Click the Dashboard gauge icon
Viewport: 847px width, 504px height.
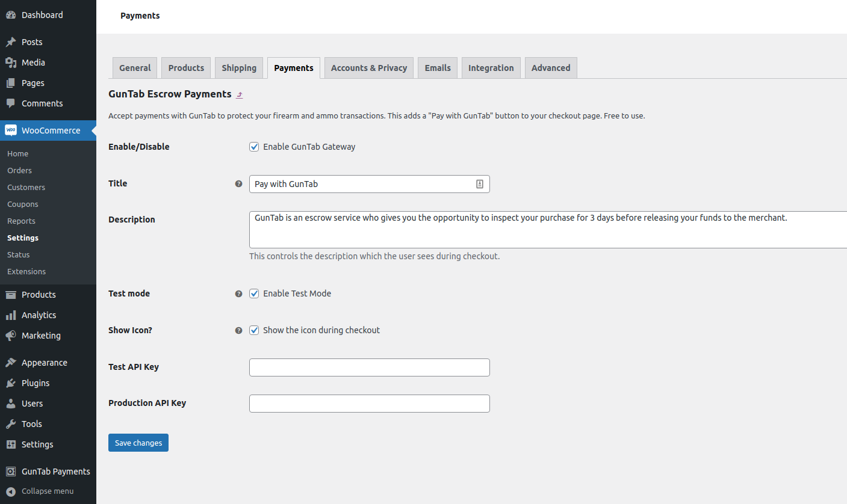(x=11, y=15)
